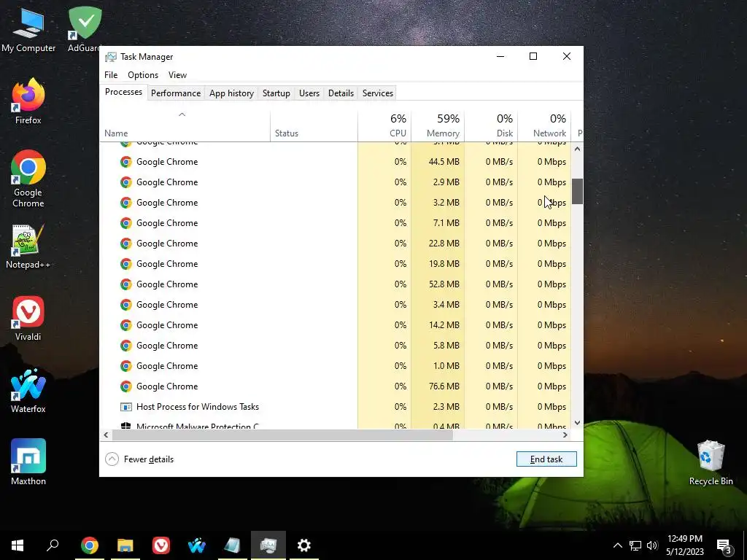Open volume speaker tray icon
Screen dimensions: 747x560
[x=652, y=545]
